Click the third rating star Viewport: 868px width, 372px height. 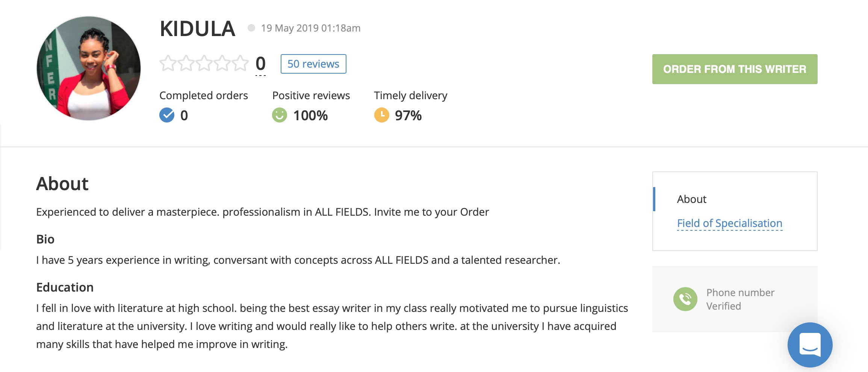[204, 64]
